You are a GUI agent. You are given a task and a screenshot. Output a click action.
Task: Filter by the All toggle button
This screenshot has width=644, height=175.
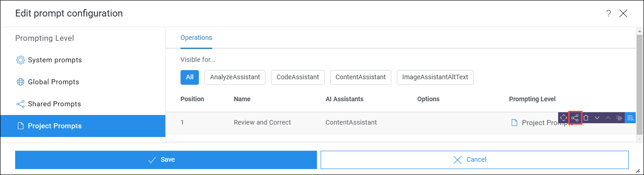click(190, 77)
